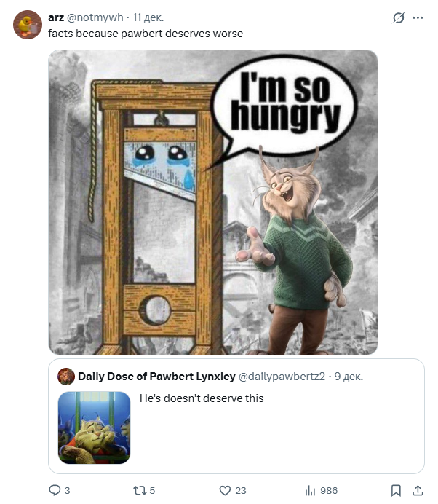This screenshot has height=504, width=438.
Task: Bookmark this post
Action: (396, 490)
